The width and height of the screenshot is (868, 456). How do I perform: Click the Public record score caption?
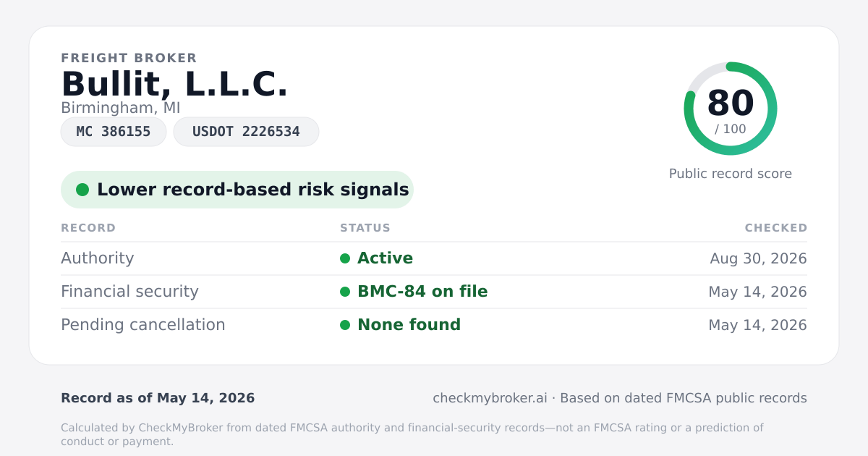click(x=731, y=174)
